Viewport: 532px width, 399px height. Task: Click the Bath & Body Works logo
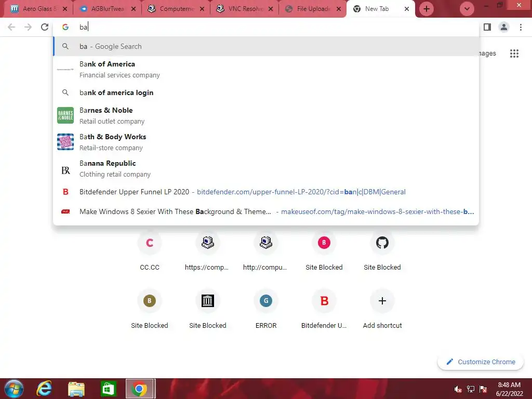tap(65, 142)
